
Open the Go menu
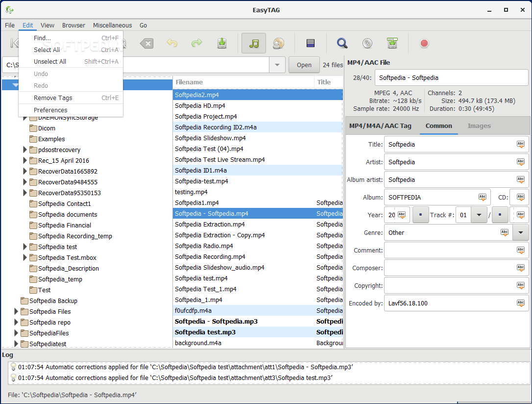[x=143, y=25]
